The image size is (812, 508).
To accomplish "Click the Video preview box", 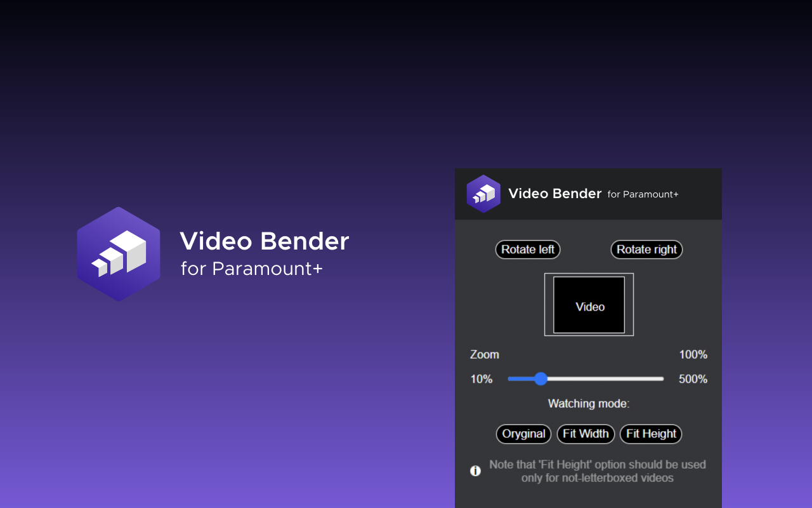I will click(589, 305).
